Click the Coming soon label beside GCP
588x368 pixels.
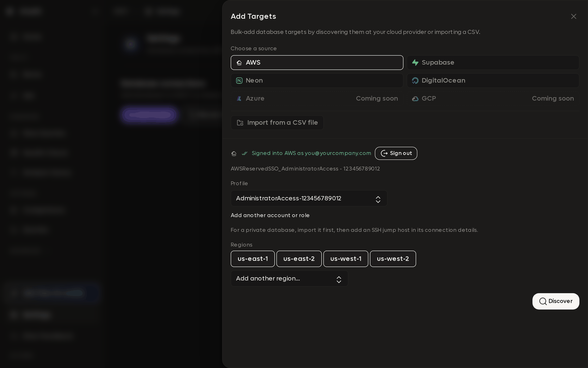(553, 98)
